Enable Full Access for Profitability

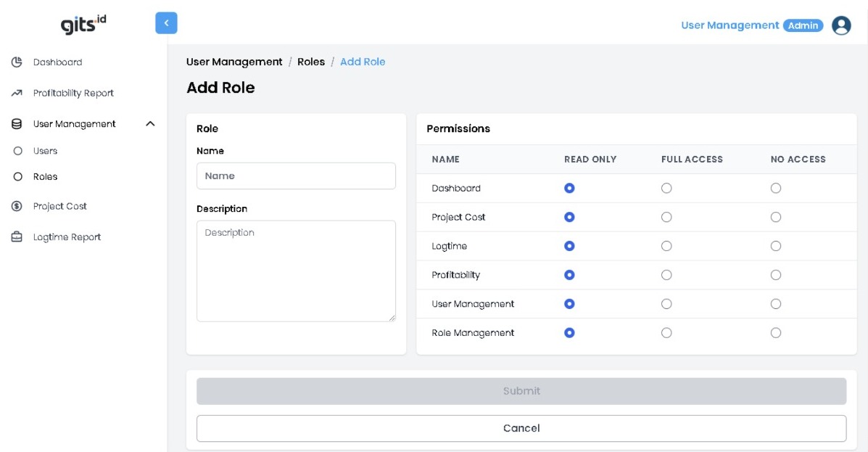[x=666, y=275]
